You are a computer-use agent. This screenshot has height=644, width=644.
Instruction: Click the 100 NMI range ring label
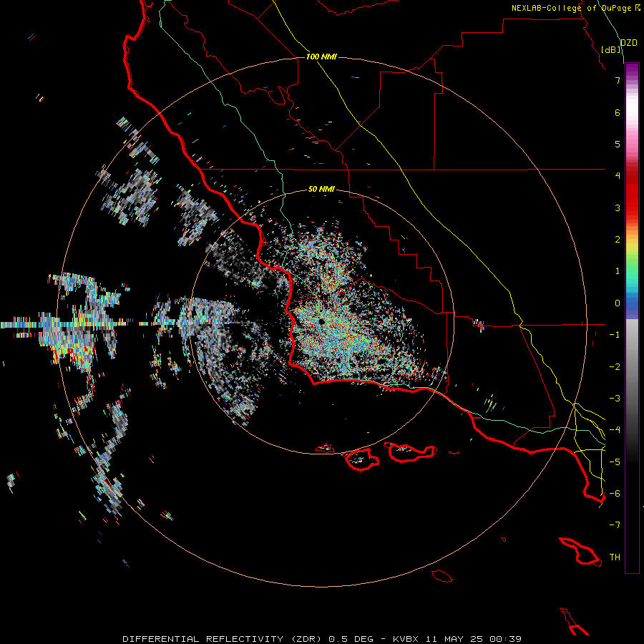click(x=321, y=57)
